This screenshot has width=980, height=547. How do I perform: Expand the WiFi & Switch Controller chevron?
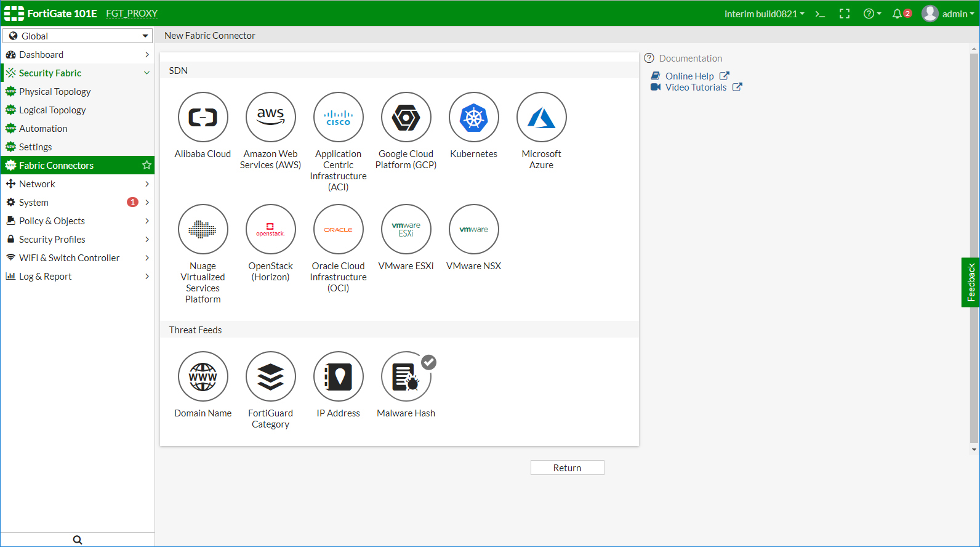click(147, 258)
